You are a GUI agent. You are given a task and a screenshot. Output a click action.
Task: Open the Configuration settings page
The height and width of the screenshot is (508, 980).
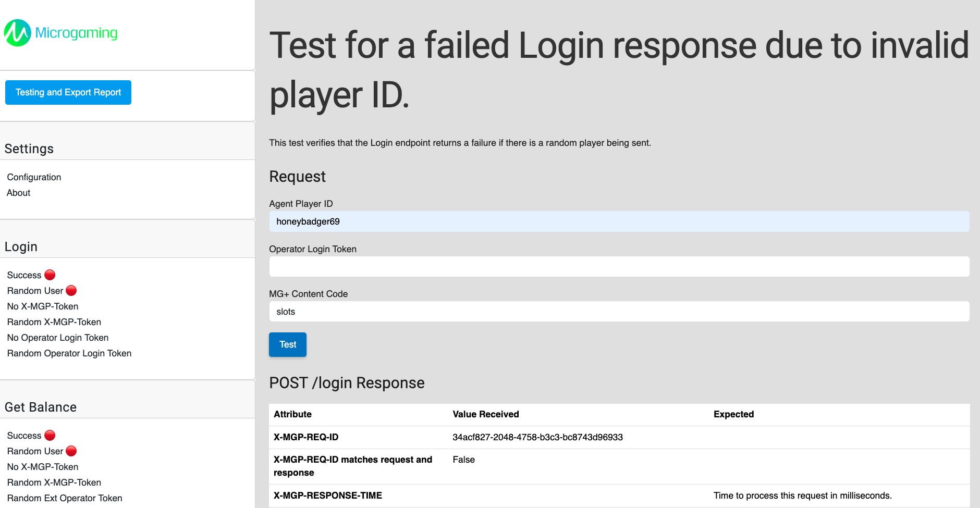[33, 177]
